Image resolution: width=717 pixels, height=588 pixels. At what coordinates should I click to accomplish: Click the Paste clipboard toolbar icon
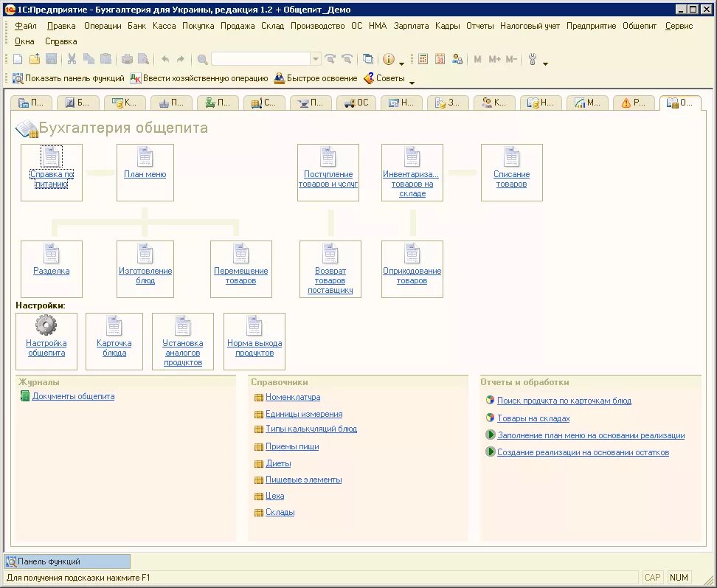coord(105,59)
